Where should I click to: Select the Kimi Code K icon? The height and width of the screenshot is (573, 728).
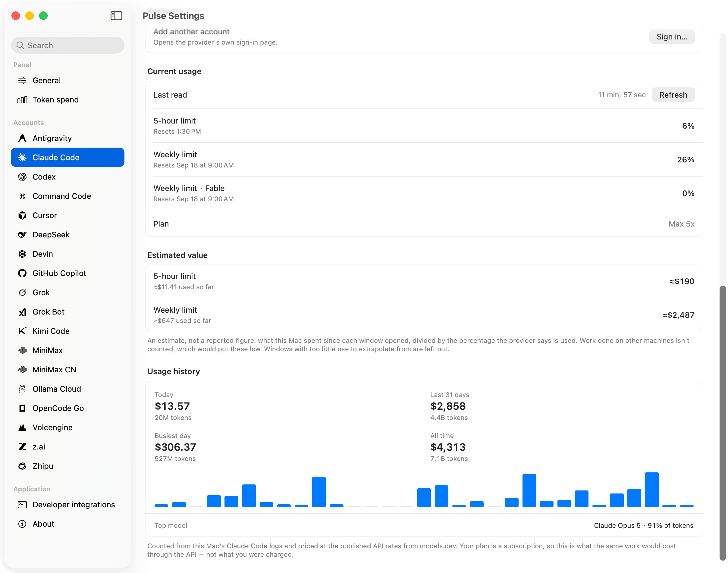coord(22,331)
